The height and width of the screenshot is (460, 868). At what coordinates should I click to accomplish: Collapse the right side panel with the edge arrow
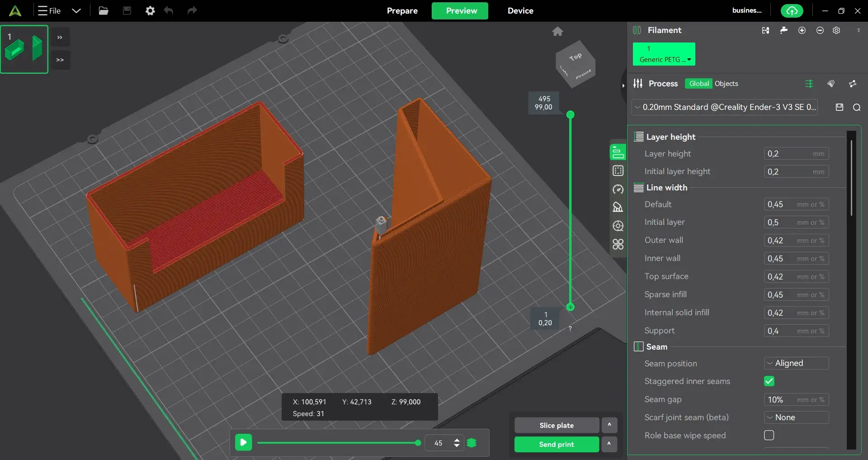(x=623, y=85)
